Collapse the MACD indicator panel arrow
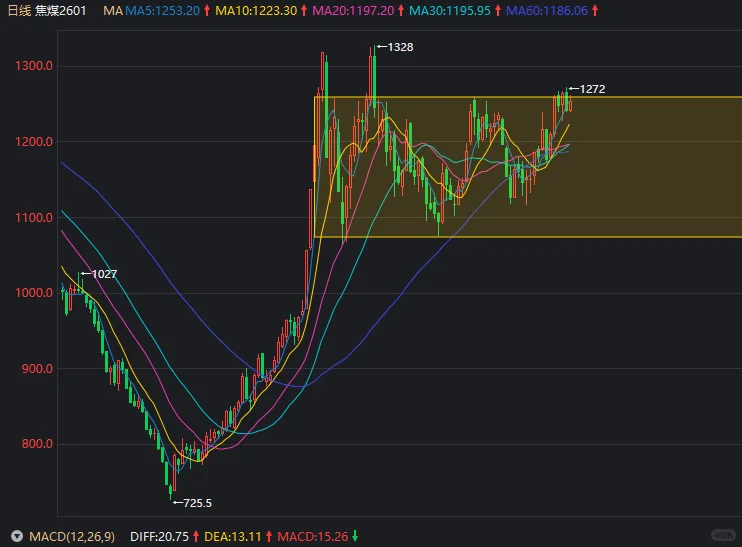 click(x=17, y=536)
